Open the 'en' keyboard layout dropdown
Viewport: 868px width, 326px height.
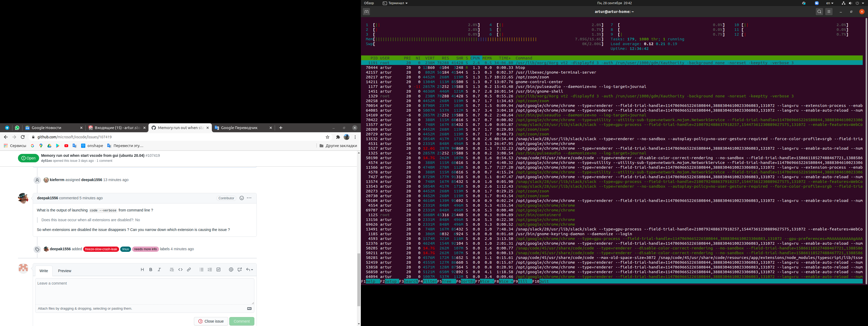point(830,3)
